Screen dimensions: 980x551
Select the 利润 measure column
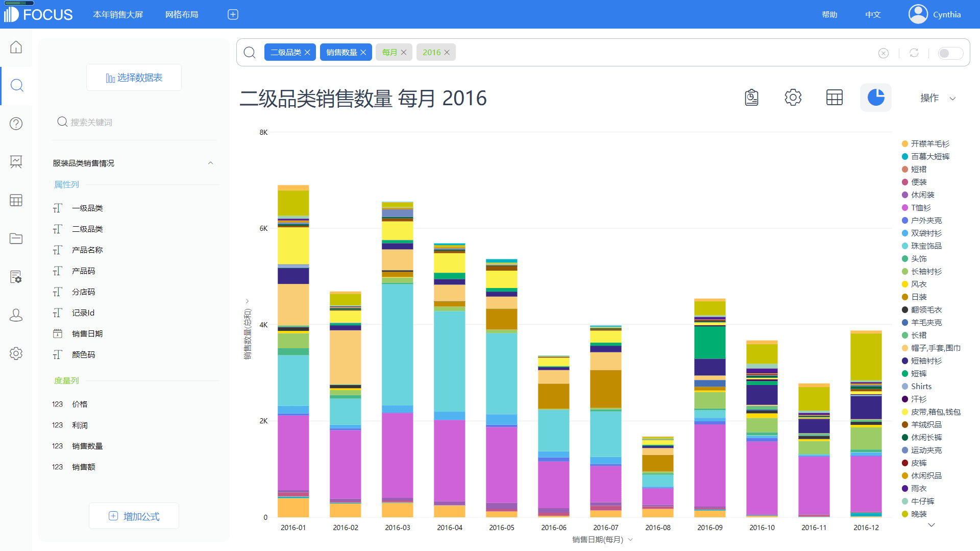tap(80, 425)
